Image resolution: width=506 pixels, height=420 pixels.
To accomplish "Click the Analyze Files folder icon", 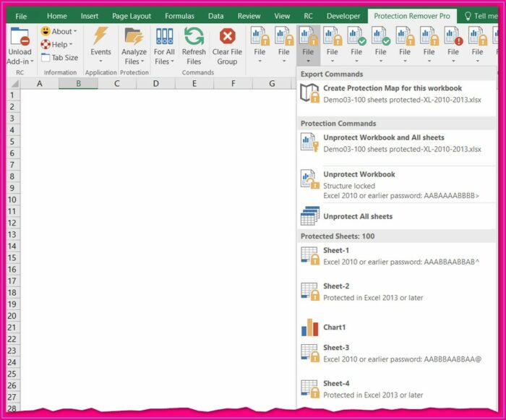I will tap(134, 36).
